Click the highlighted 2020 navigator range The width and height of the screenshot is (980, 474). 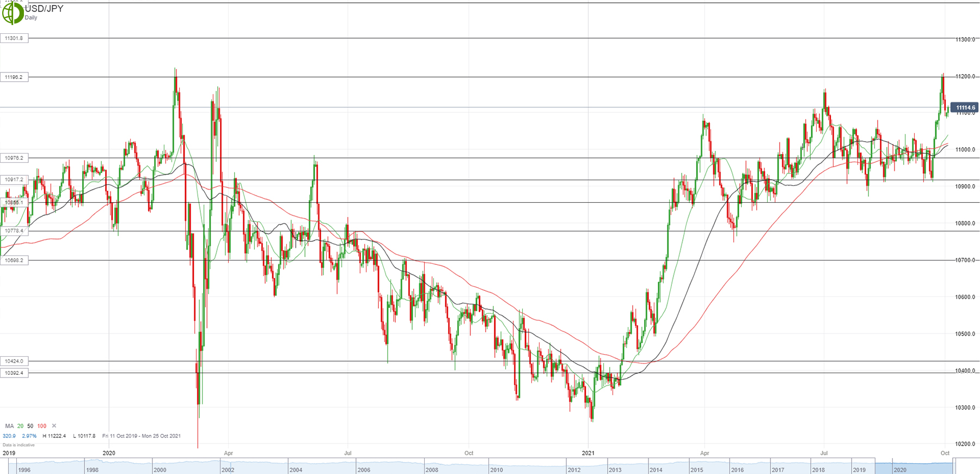click(x=914, y=468)
